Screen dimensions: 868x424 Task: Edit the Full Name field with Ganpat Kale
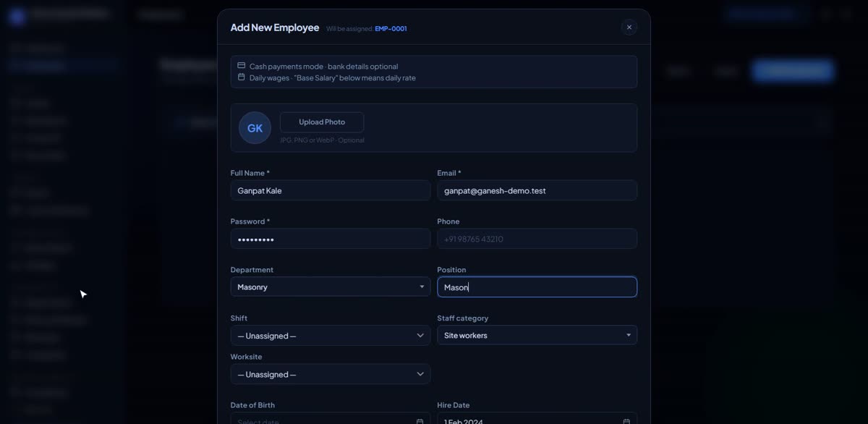pyautogui.click(x=331, y=190)
